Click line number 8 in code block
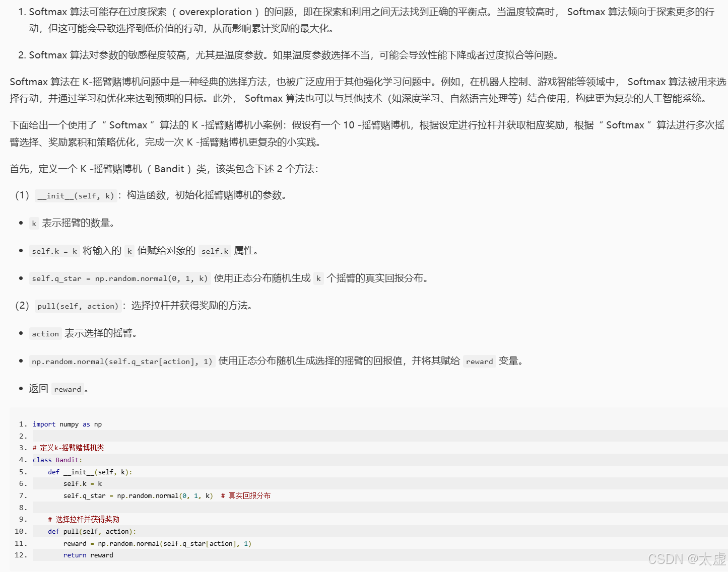728x572 pixels. (x=23, y=508)
